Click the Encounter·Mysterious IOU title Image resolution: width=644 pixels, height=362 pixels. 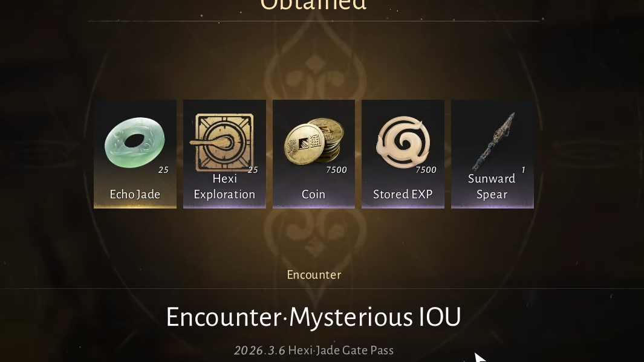[x=313, y=317]
